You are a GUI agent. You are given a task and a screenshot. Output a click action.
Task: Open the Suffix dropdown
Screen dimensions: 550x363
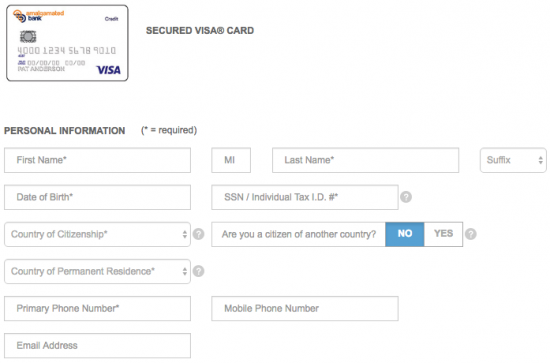(513, 160)
